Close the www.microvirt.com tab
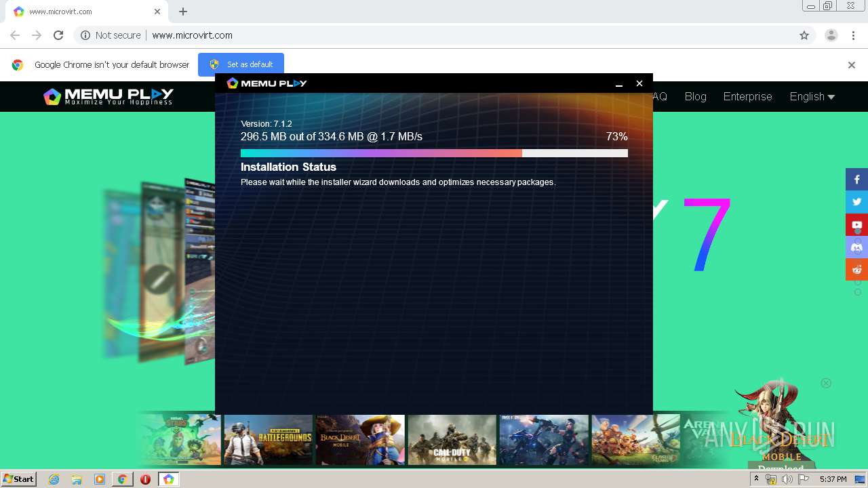The image size is (868, 488). pos(157,12)
